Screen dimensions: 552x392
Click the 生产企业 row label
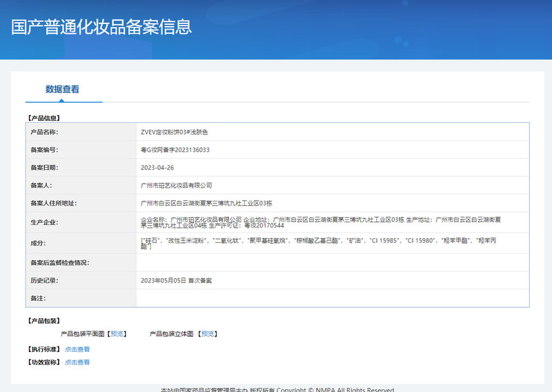(44, 222)
